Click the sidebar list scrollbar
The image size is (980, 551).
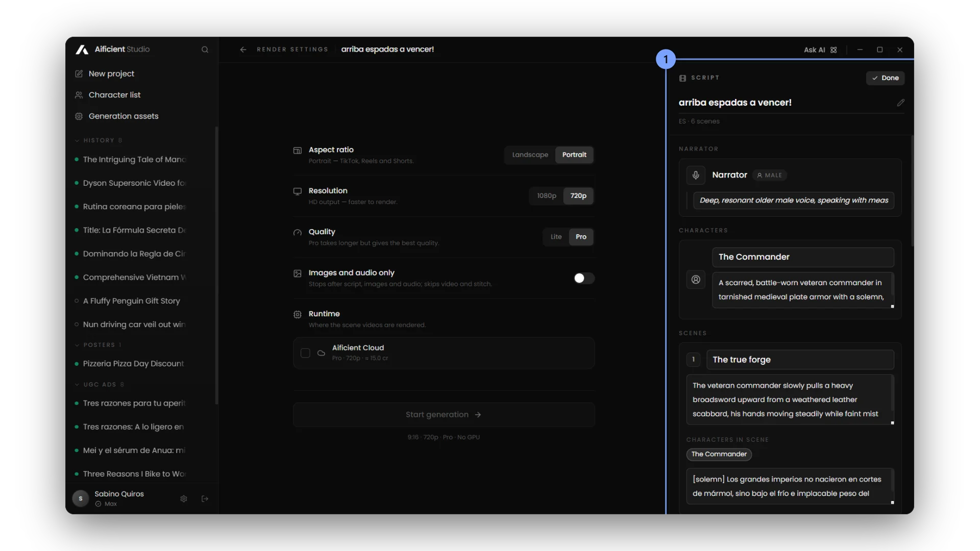tap(216, 265)
